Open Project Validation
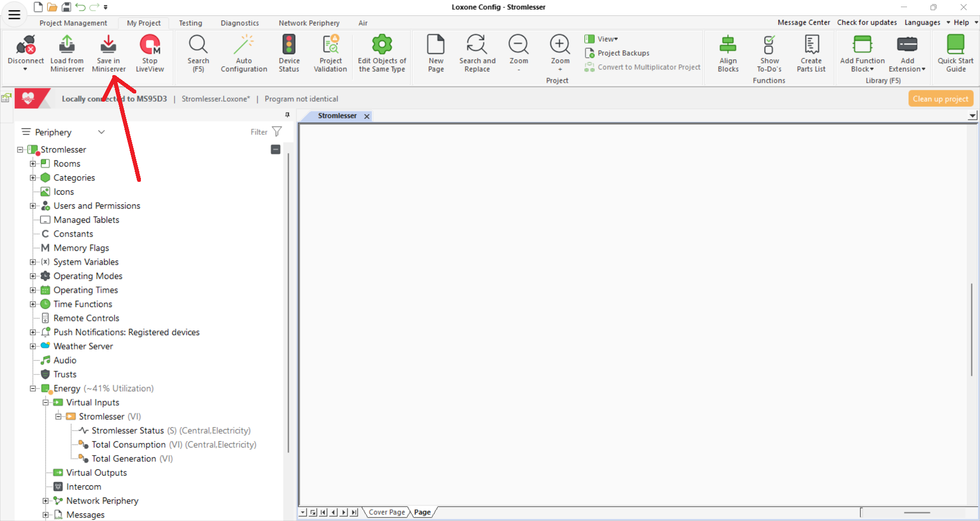The image size is (980, 521). coord(330,45)
